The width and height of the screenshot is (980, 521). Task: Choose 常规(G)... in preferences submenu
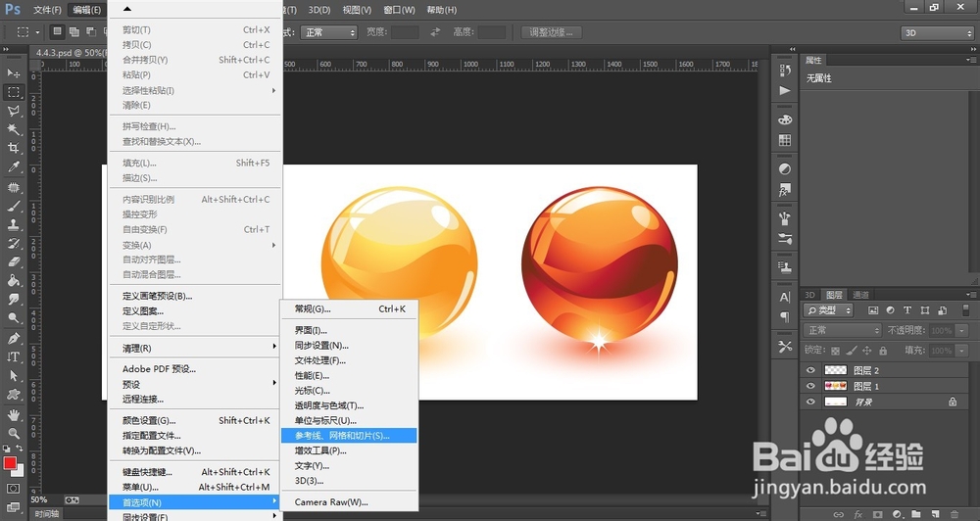(x=349, y=308)
